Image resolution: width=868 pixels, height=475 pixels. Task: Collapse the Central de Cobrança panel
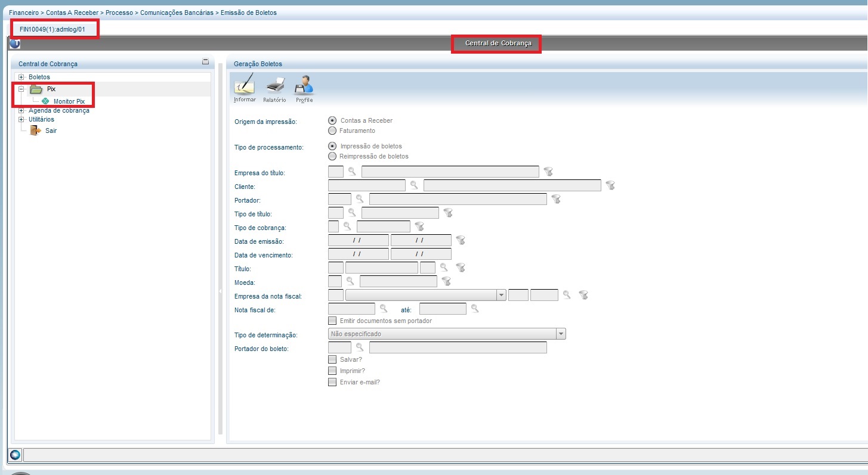coord(205,61)
